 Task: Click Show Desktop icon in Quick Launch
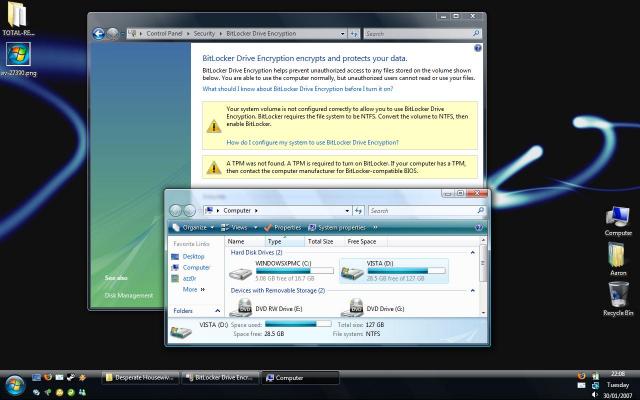36,377
